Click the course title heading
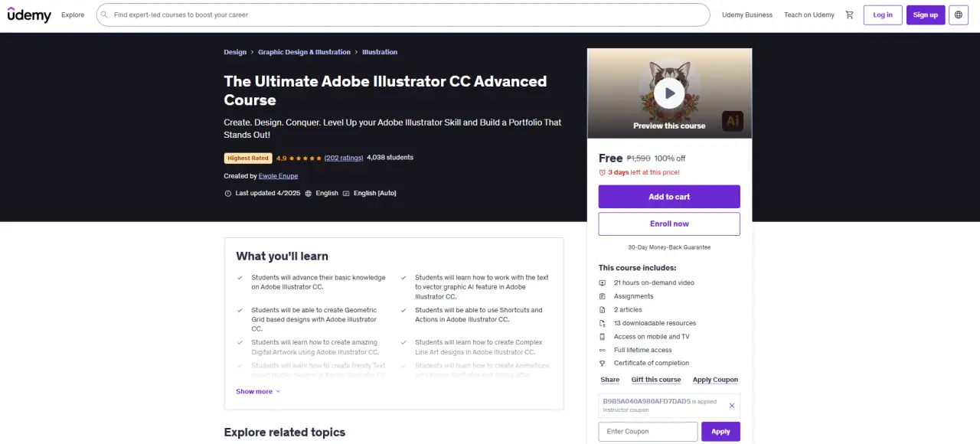Image resolution: width=980 pixels, height=444 pixels. [x=385, y=90]
